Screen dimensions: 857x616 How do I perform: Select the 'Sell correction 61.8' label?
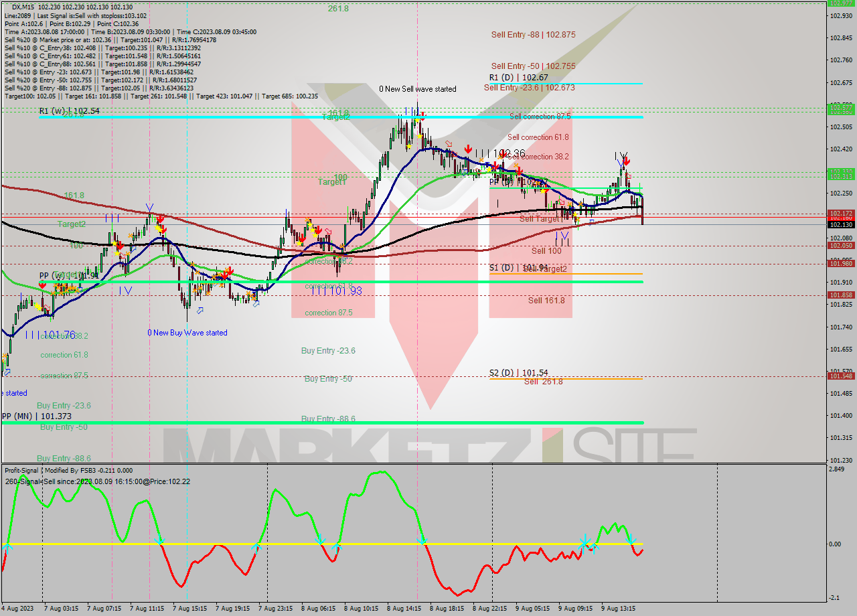click(x=538, y=137)
